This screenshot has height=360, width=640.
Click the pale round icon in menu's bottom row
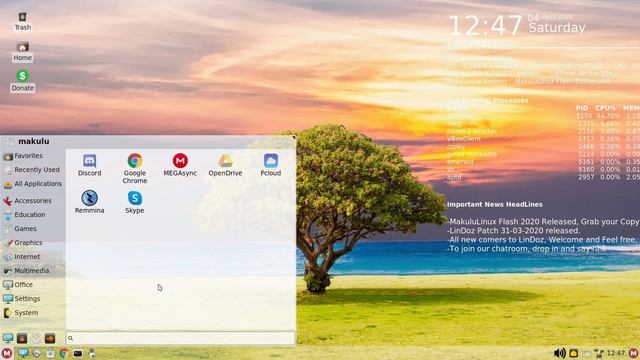click(x=36, y=338)
